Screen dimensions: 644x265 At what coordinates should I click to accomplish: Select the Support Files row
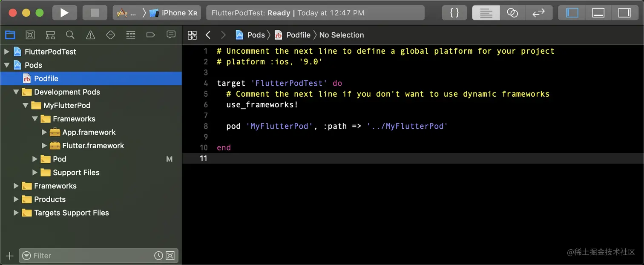coord(91,173)
